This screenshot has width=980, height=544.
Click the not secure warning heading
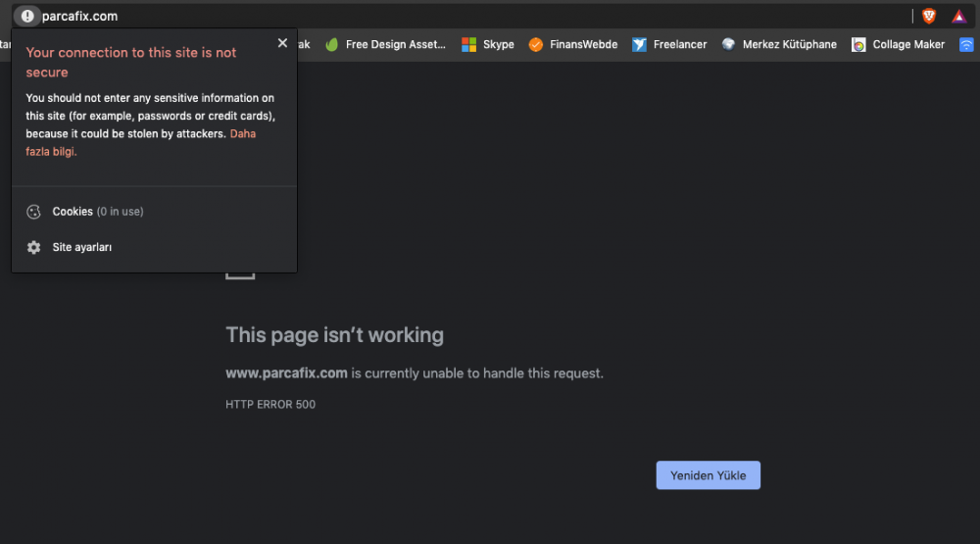[x=131, y=63]
